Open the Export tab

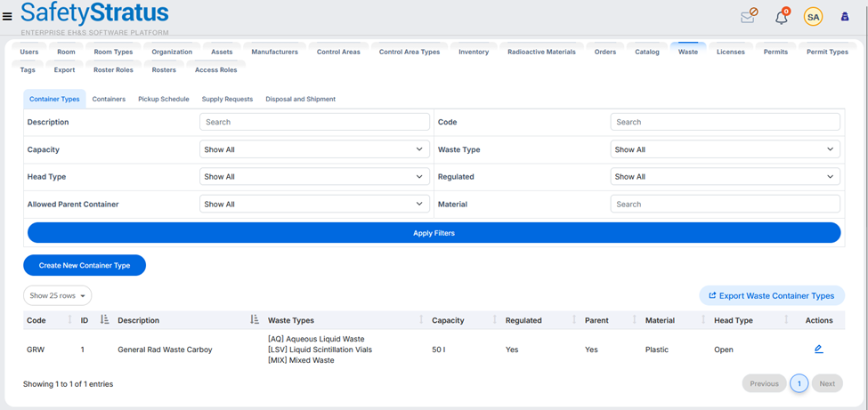(65, 69)
